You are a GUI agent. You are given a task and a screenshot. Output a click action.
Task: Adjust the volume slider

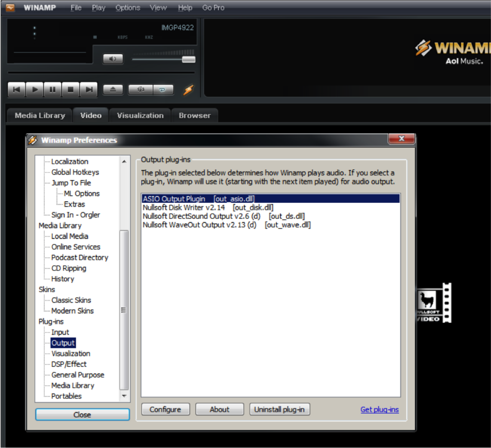(188, 59)
